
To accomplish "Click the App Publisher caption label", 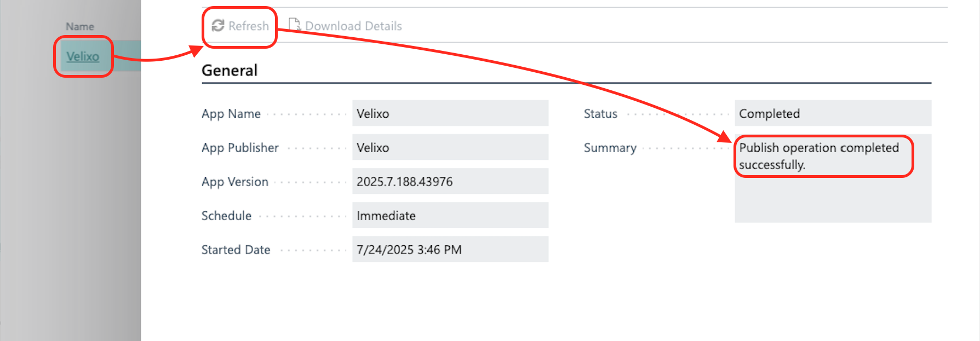I will pyautogui.click(x=240, y=148).
